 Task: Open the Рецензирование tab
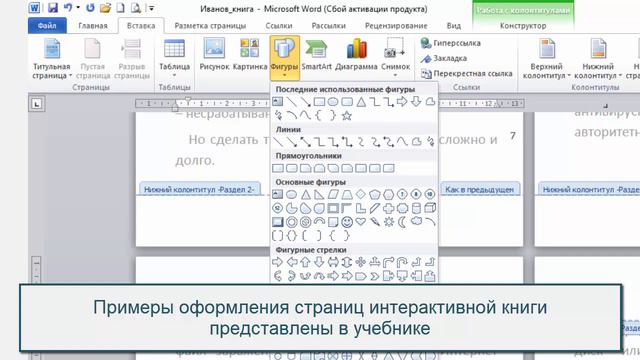[x=396, y=26]
